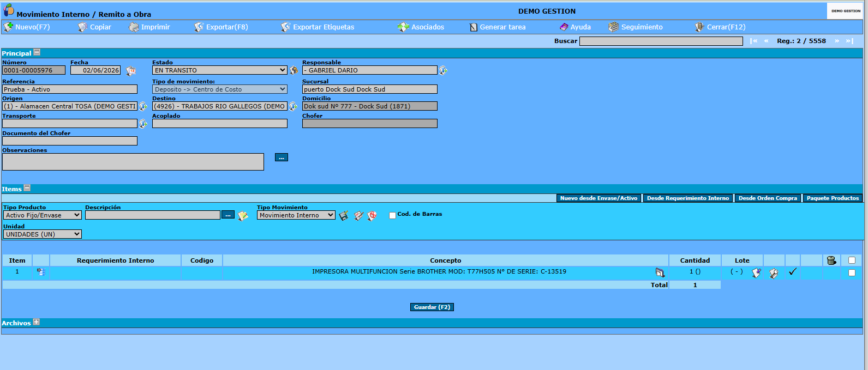Click the Guardar (F2) button
The width and height of the screenshot is (868, 370).
[x=432, y=307]
